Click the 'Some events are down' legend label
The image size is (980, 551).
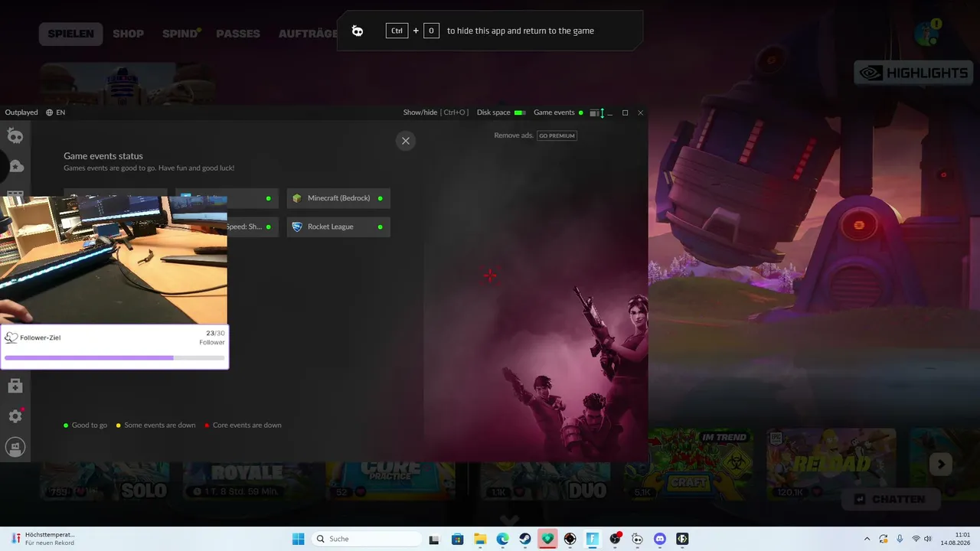(x=160, y=425)
